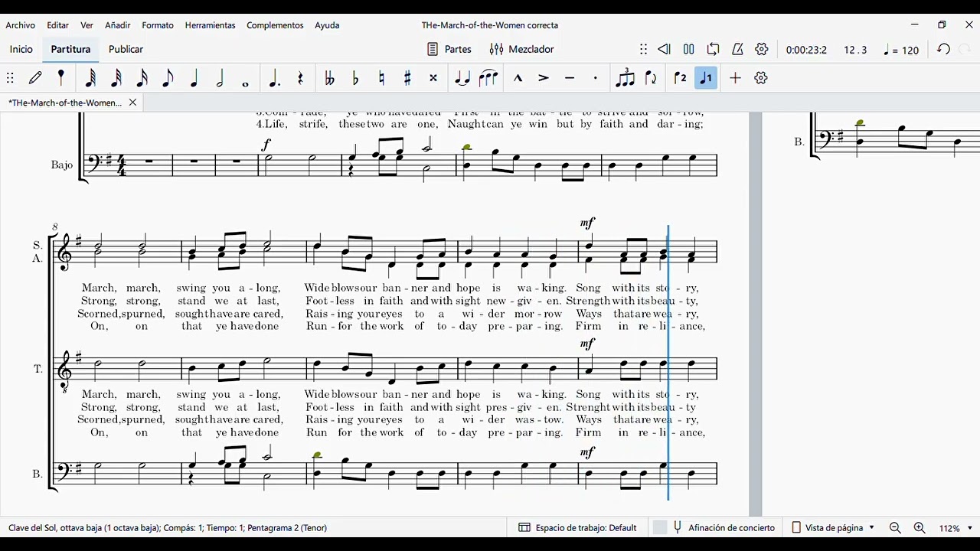Zoom out of the score

(x=895, y=528)
